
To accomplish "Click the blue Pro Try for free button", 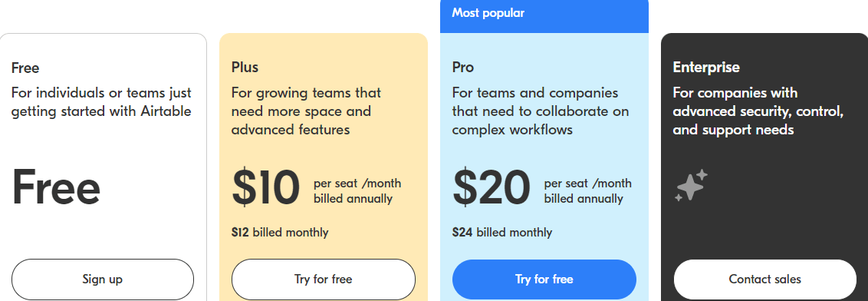I will point(544,279).
